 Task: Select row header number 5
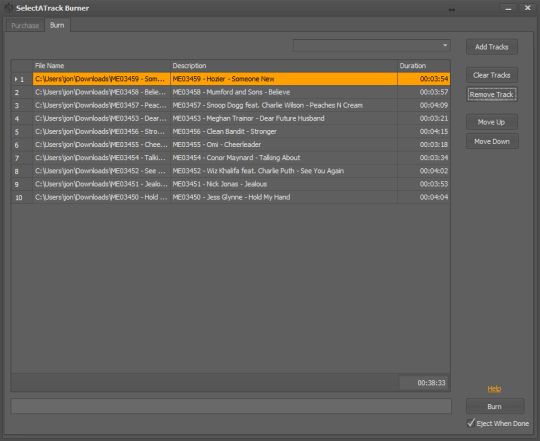coord(22,132)
